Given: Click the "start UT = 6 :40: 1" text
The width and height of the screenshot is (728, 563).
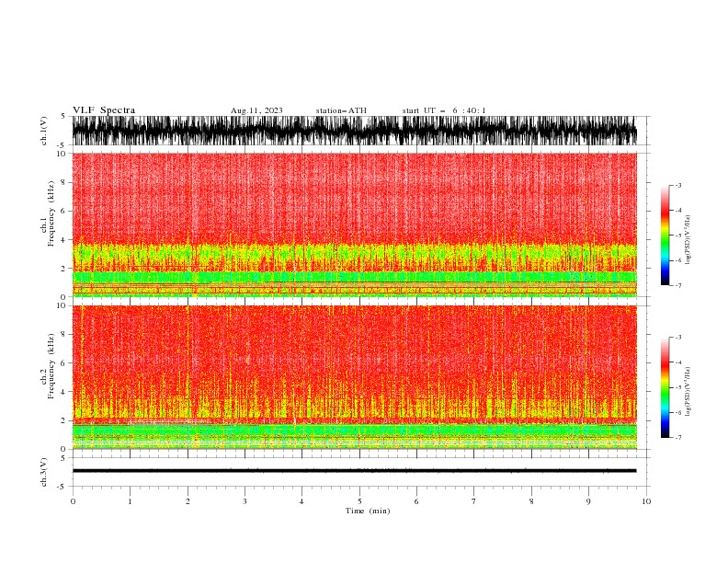Looking at the screenshot, I should point(444,110).
